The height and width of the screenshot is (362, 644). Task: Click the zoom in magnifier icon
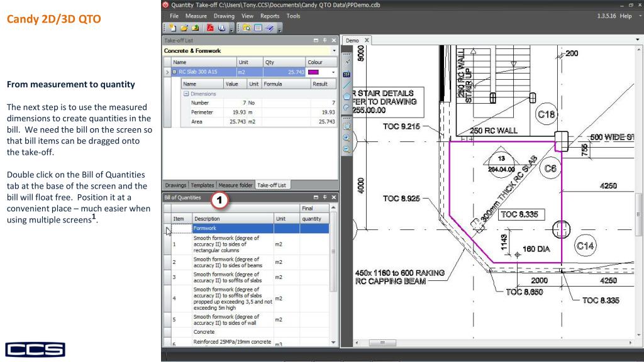click(x=347, y=138)
